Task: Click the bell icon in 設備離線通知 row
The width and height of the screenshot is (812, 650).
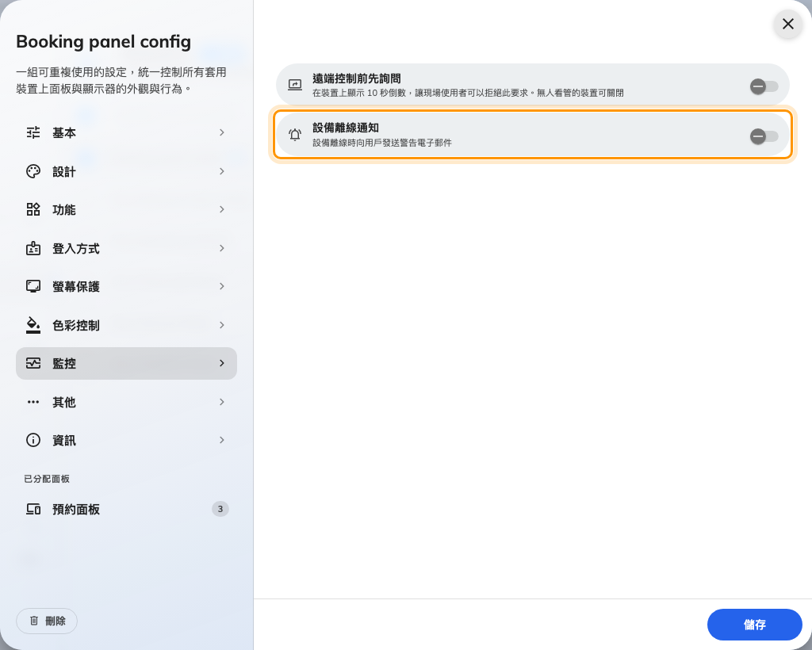Action: [x=295, y=135]
